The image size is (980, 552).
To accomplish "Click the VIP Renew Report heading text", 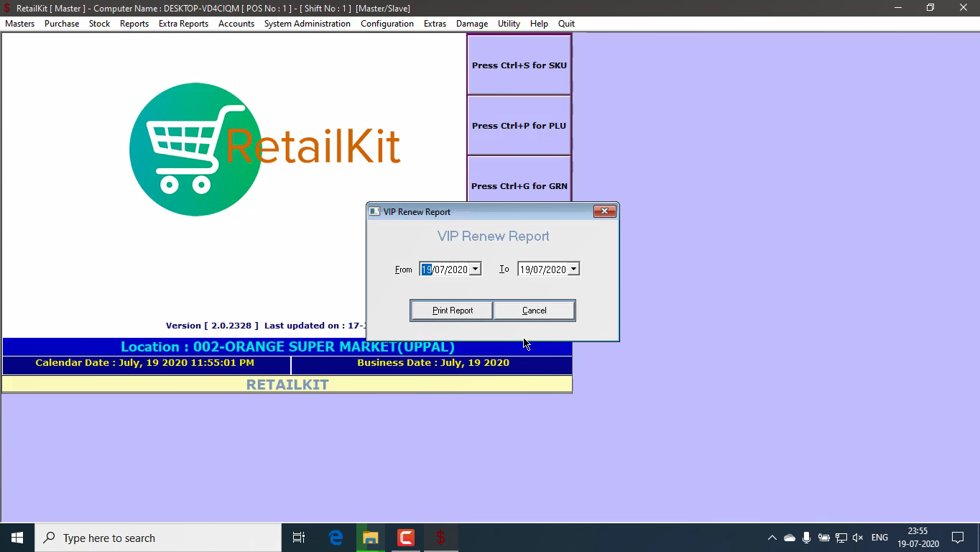I will click(x=493, y=236).
